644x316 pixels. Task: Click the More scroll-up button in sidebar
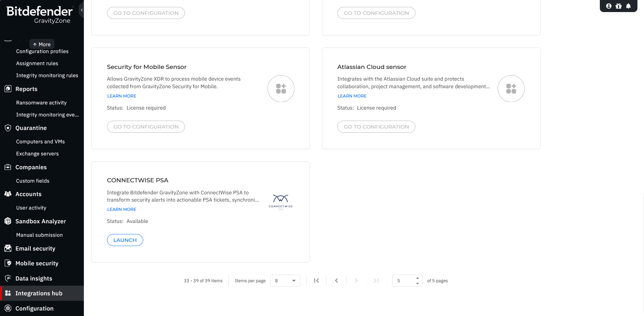[x=42, y=44]
